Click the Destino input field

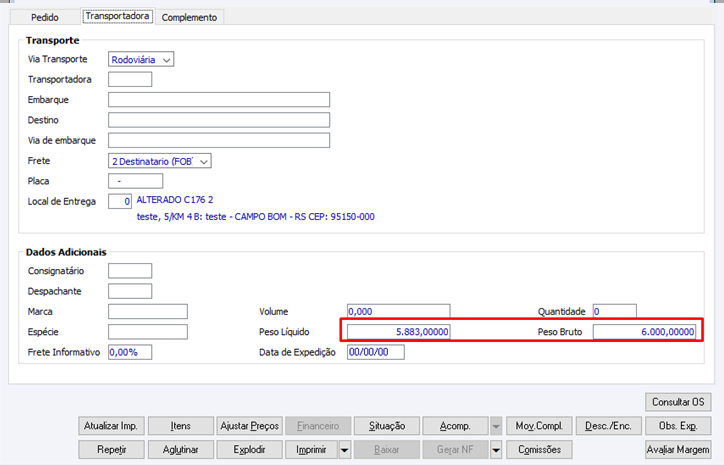pyautogui.click(x=219, y=120)
